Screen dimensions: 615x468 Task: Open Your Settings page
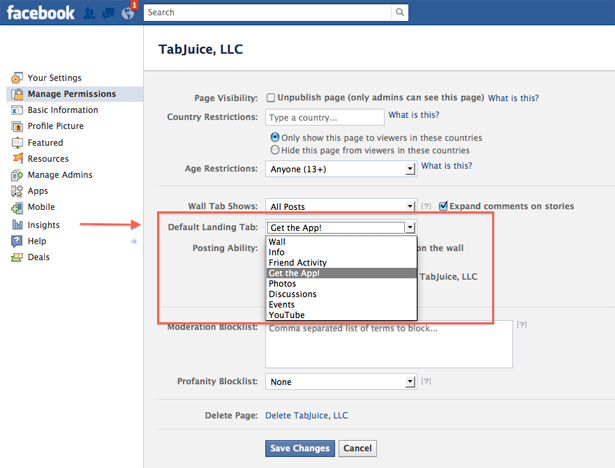pyautogui.click(x=55, y=78)
